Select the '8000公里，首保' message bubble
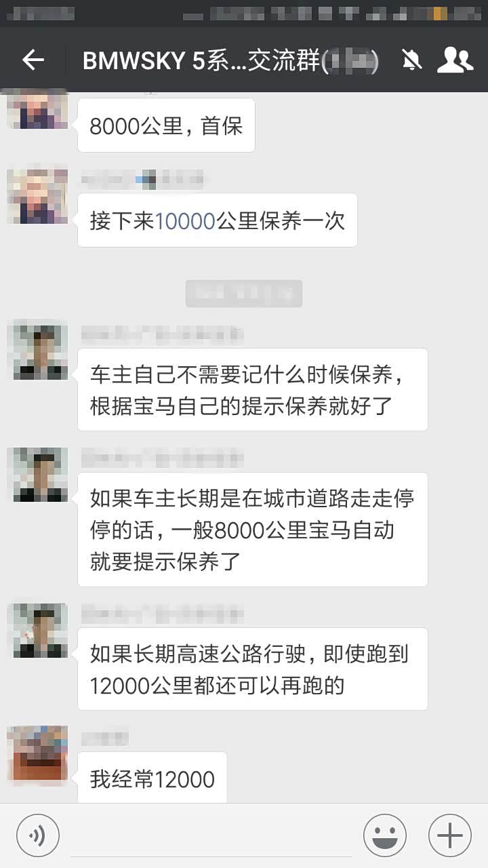 coord(166,125)
